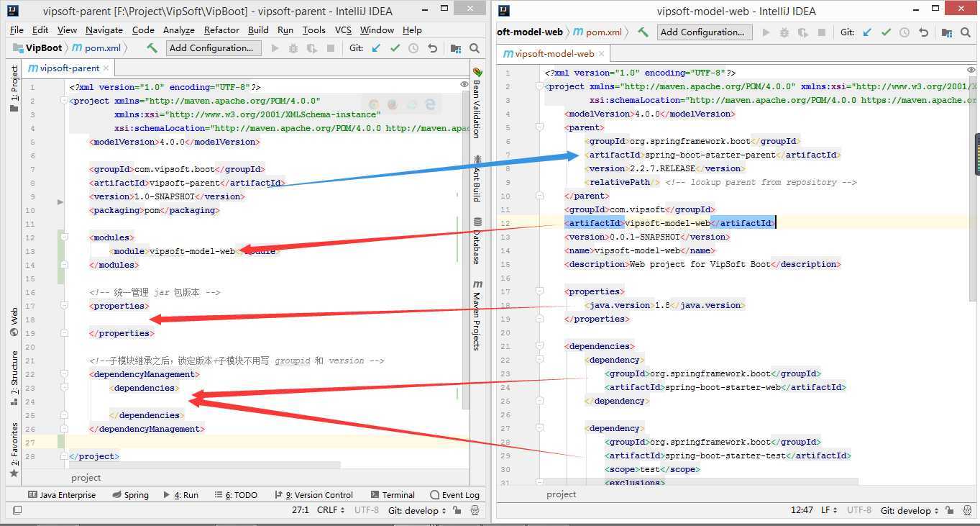Collapse dependencies fold in vipsoft-model-web editor

[538, 346]
